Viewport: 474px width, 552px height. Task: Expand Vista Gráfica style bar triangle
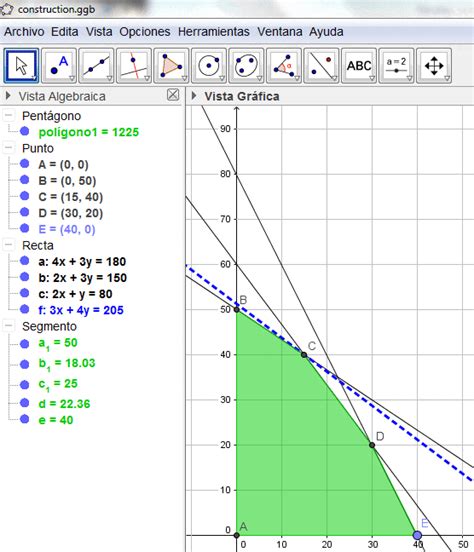(x=194, y=95)
